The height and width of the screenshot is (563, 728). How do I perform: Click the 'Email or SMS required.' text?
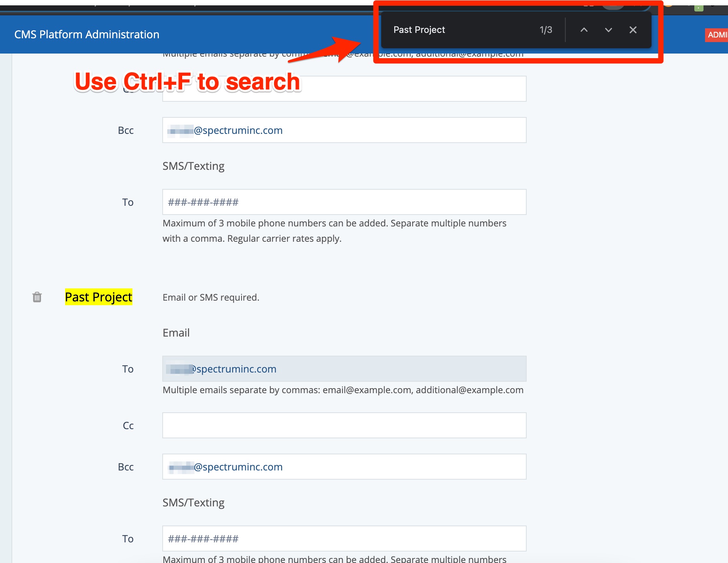click(x=211, y=298)
